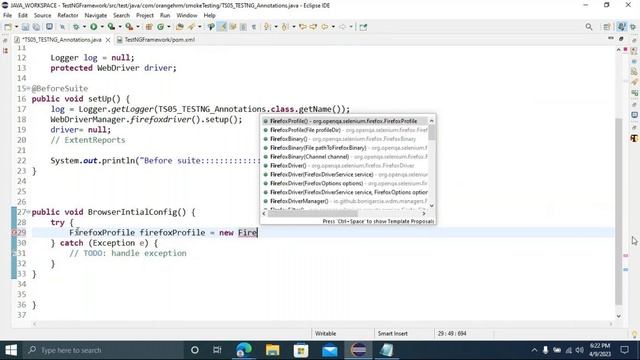Expand the Coverage dropdown arrow
Viewport: 640px width, 360px height.
point(120,27)
